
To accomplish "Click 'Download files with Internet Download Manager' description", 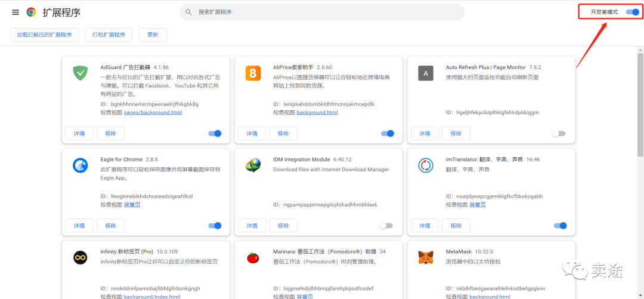I will click(331, 169).
